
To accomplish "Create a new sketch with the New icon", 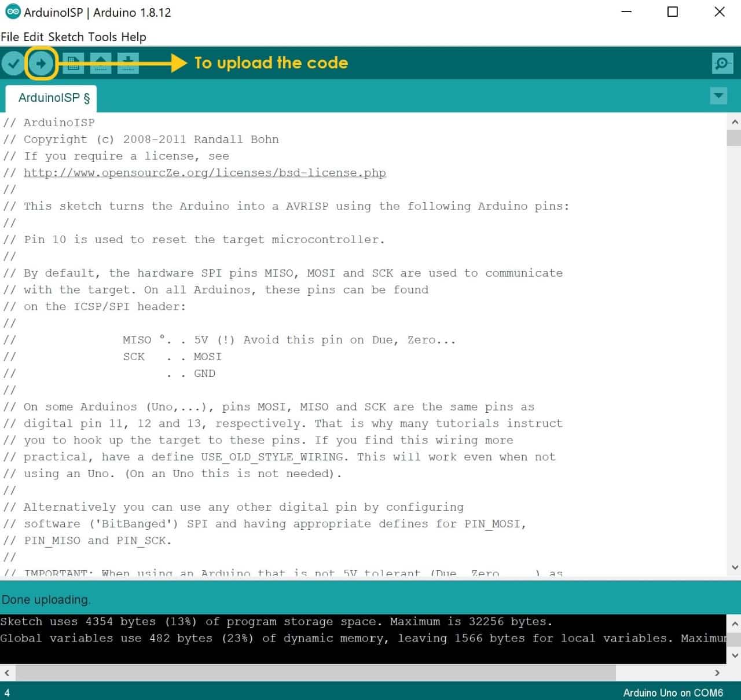I will pos(73,63).
